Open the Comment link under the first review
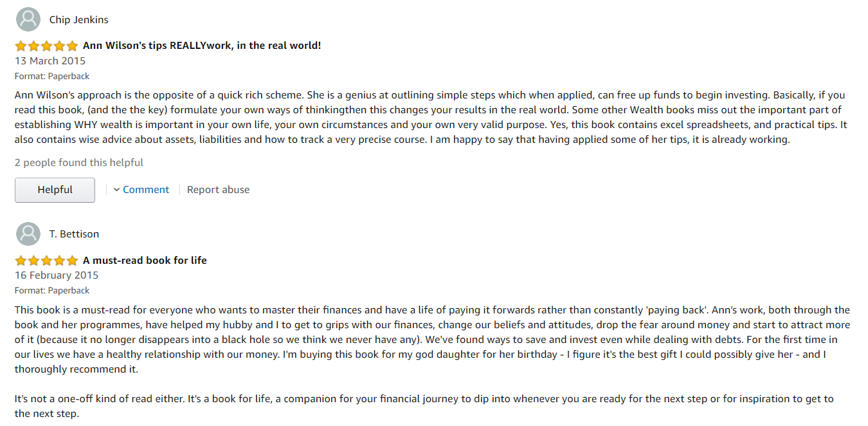 146,190
